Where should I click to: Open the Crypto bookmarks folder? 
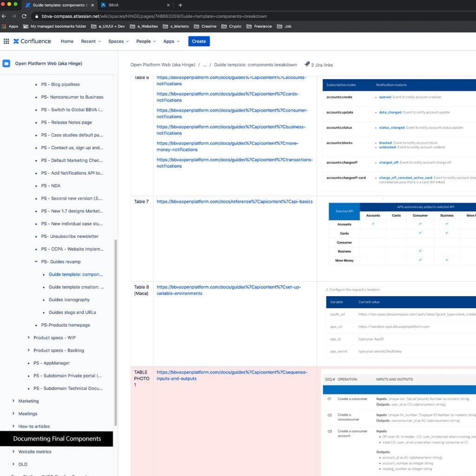231,26
